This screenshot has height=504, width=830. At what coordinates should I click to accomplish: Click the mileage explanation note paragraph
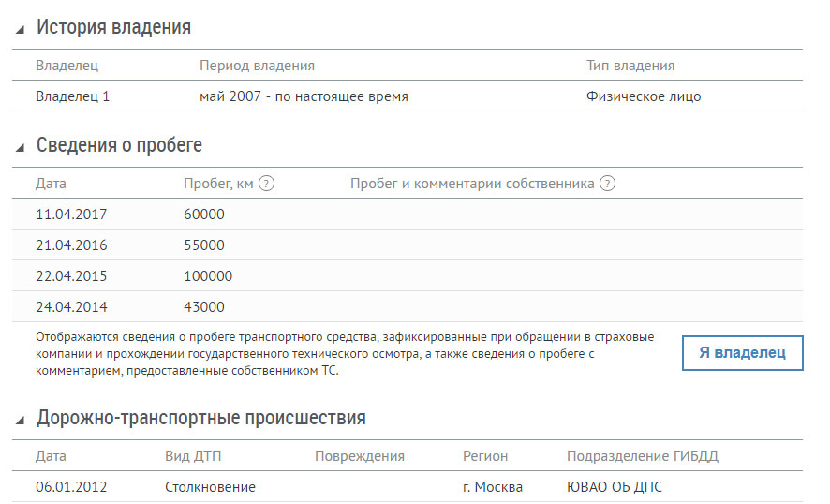345,354
